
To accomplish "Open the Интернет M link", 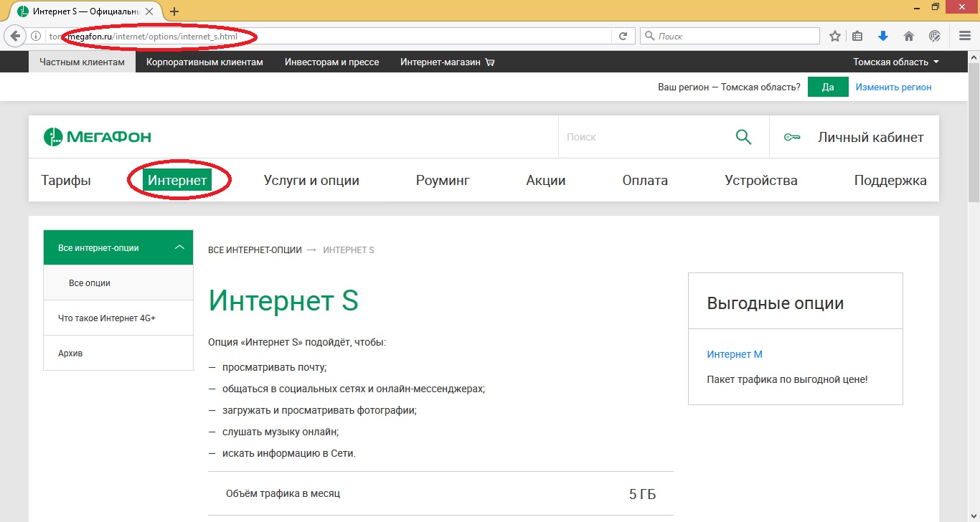I will tap(735, 353).
